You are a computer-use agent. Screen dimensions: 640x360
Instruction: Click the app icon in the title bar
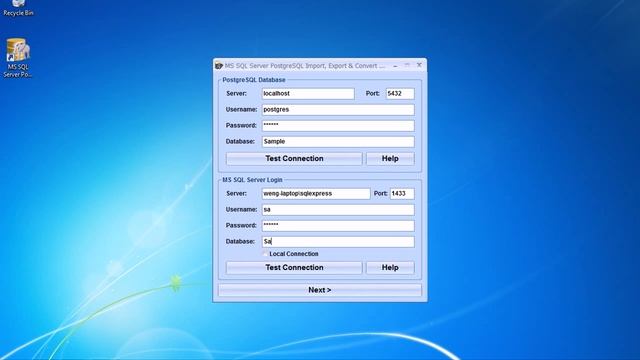coord(219,66)
